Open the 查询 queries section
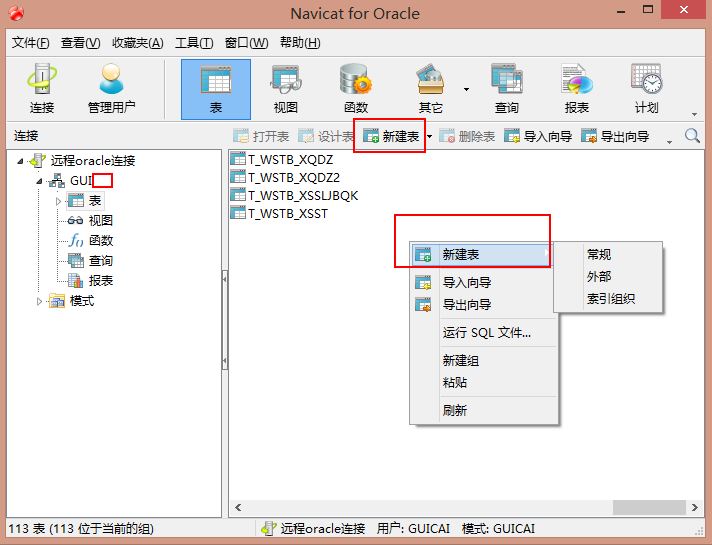The height and width of the screenshot is (545, 712). (506, 89)
